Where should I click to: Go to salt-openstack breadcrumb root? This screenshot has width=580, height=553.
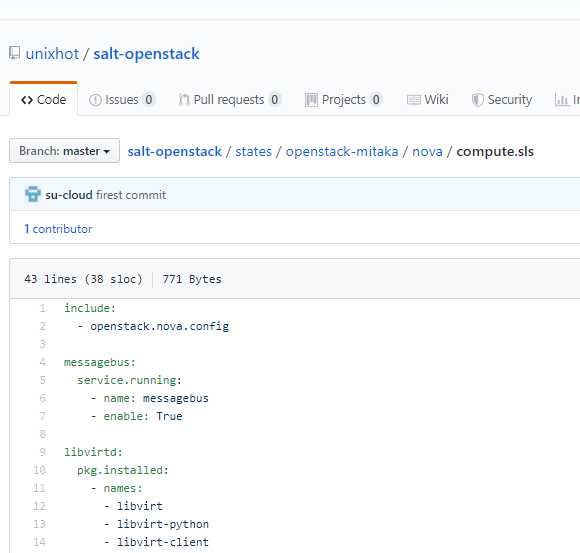click(x=175, y=152)
